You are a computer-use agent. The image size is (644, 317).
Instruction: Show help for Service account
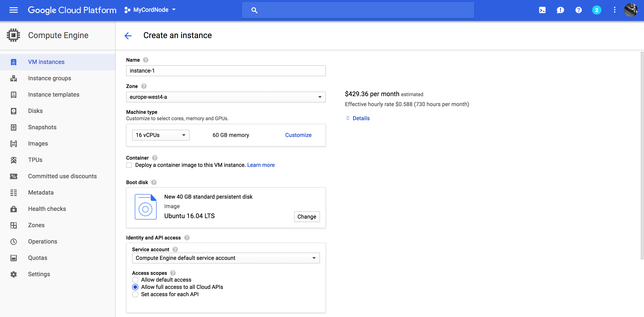pyautogui.click(x=175, y=249)
